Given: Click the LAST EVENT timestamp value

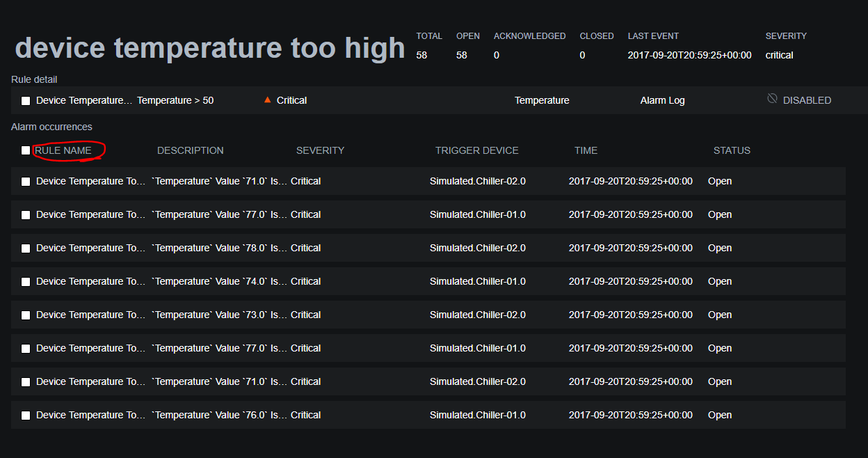Looking at the screenshot, I should (689, 54).
